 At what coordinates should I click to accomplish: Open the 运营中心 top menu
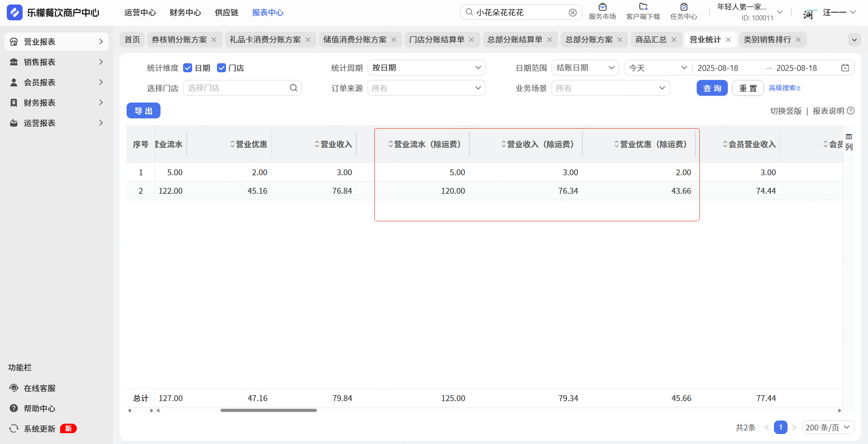(140, 13)
